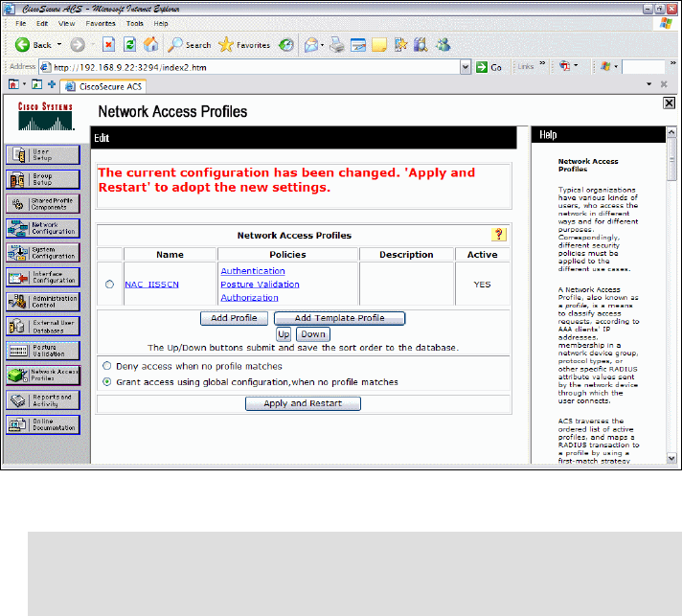Click the Home icon in toolbar
This screenshot has width=682, height=616.
150,44
